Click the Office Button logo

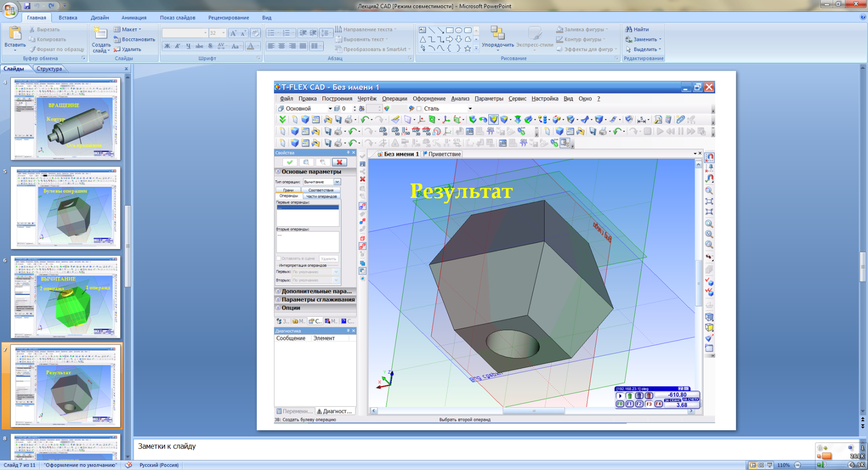point(9,9)
